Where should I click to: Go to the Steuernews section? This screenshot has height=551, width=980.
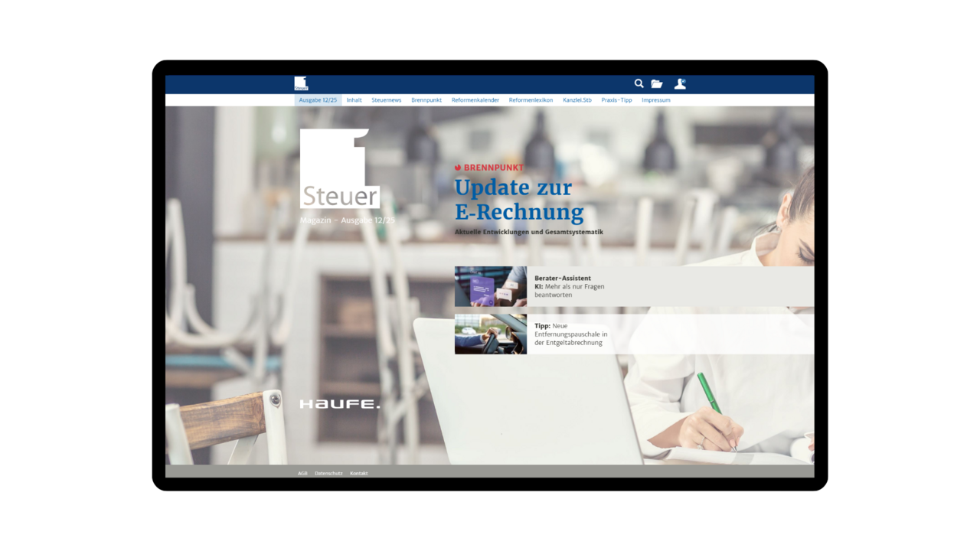point(386,99)
